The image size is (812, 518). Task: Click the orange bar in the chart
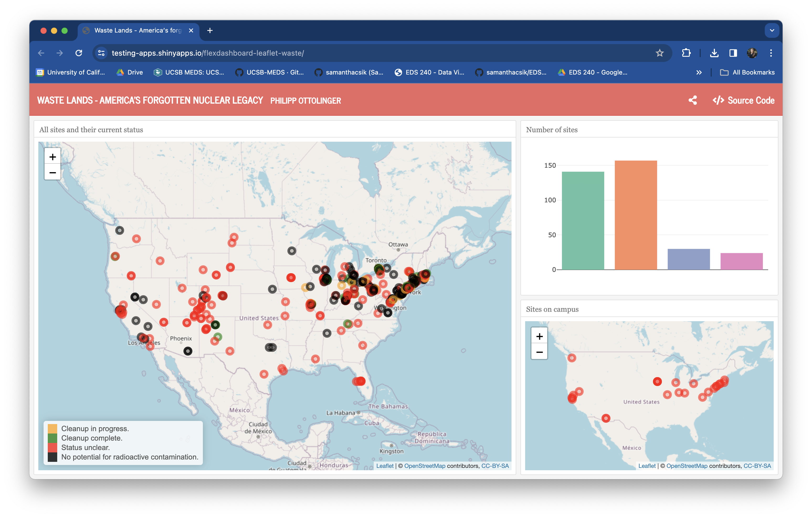coord(635,216)
